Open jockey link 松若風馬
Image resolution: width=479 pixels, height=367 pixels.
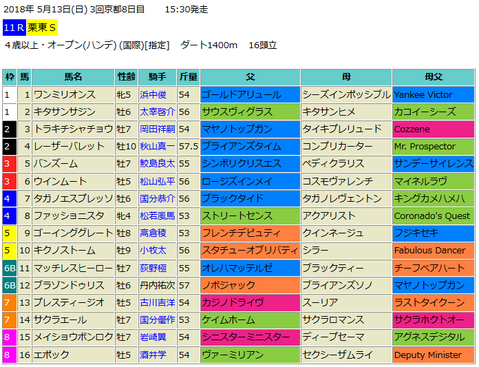pyautogui.click(x=157, y=216)
